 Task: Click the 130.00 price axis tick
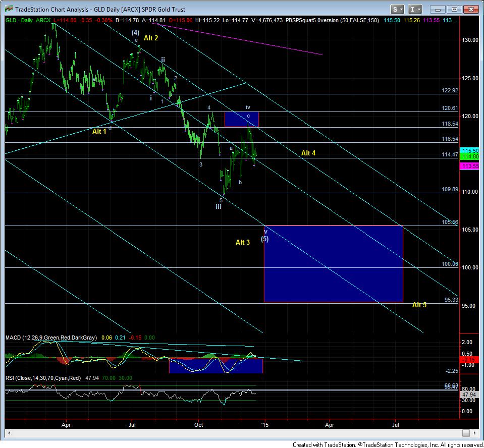469,40
